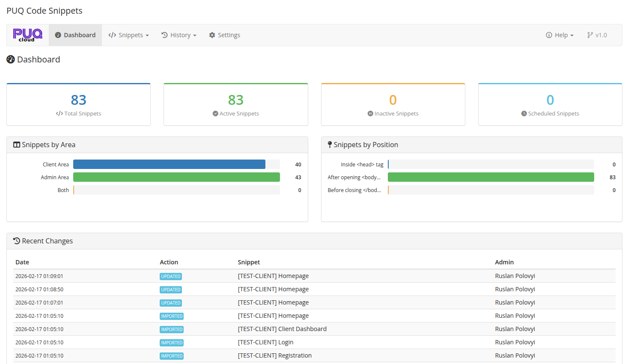The image size is (625, 364).
Task: Click the history icon beside Recent Changes
Action: coord(16,241)
